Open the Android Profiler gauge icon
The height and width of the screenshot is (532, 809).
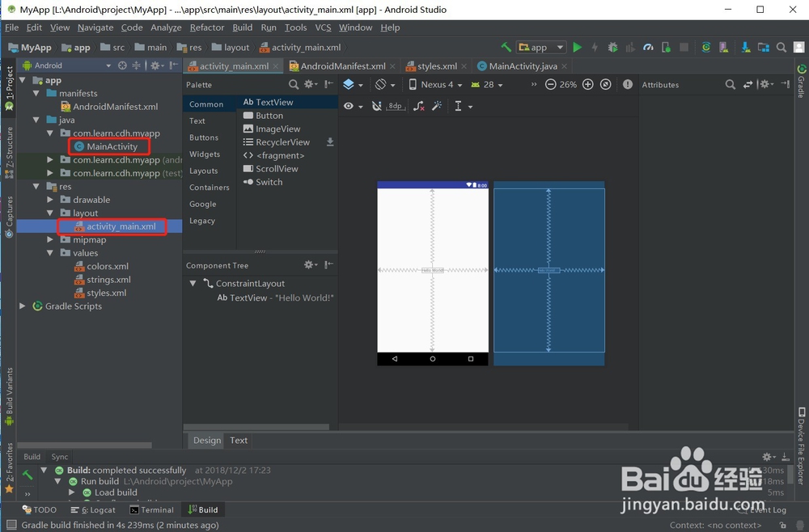[648, 48]
